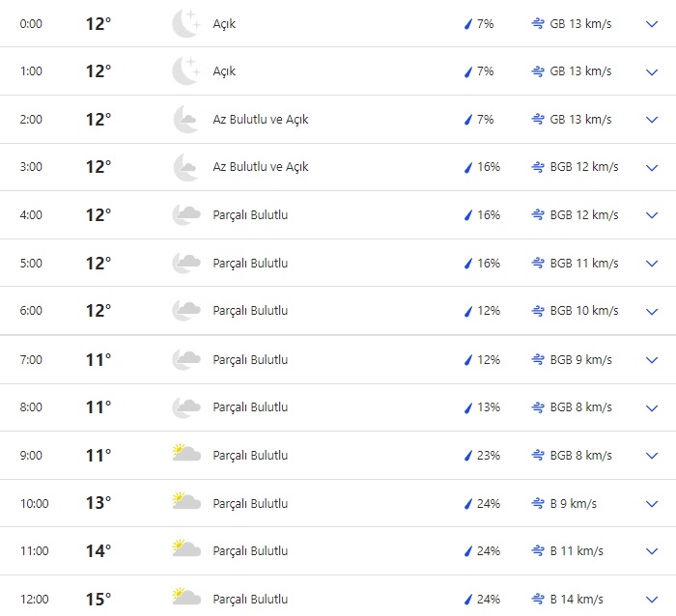Expand the 3:00 row chevron

click(x=651, y=167)
